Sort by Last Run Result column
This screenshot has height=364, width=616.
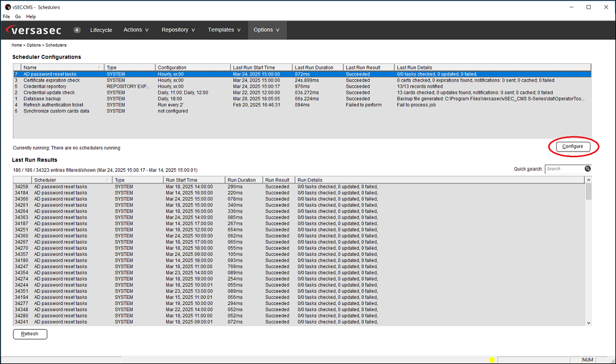(369, 68)
